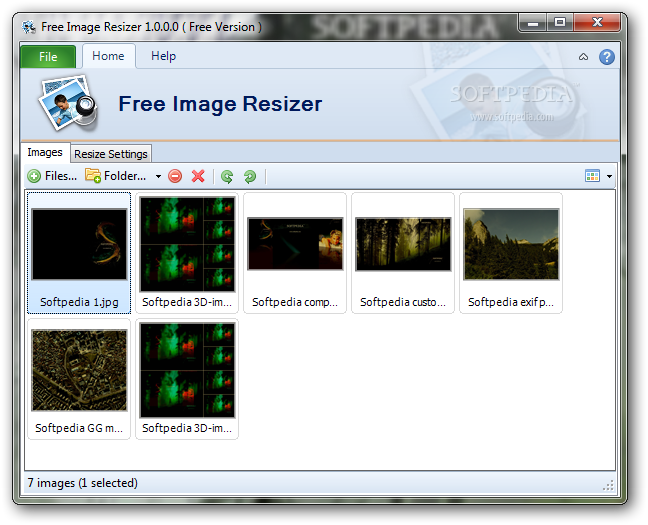Click the Files... button label
The width and height of the screenshot is (648, 525).
point(61,176)
